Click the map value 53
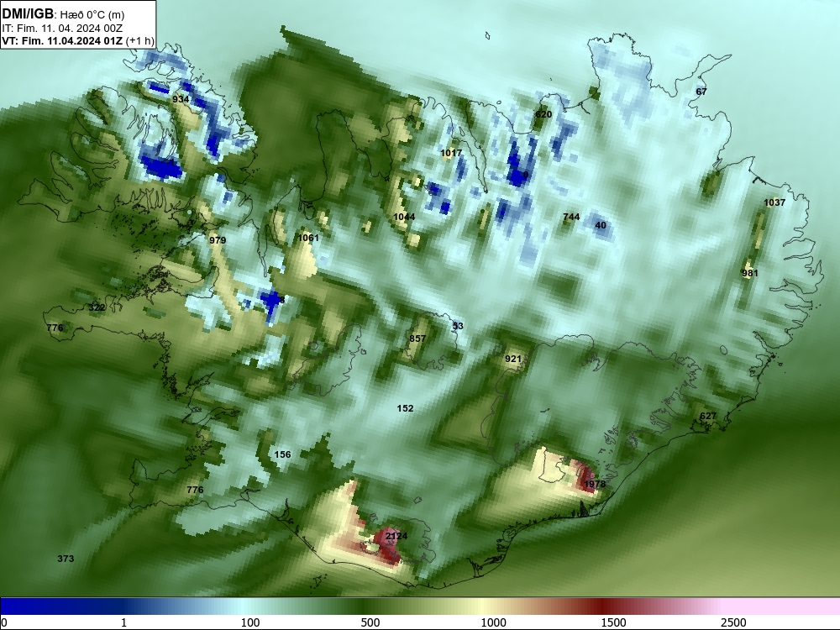 click(458, 326)
